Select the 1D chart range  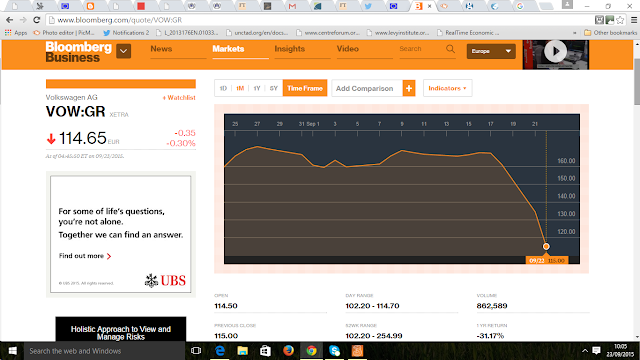[x=223, y=88]
